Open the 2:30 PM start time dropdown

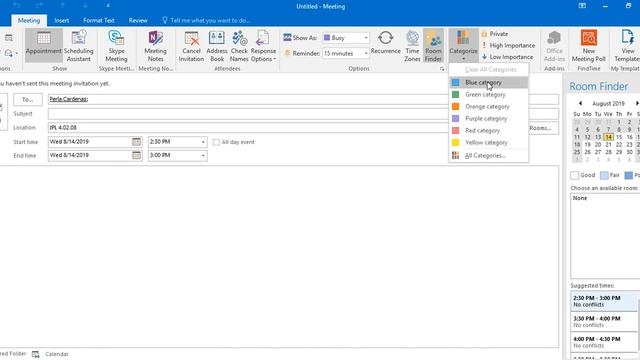point(203,142)
